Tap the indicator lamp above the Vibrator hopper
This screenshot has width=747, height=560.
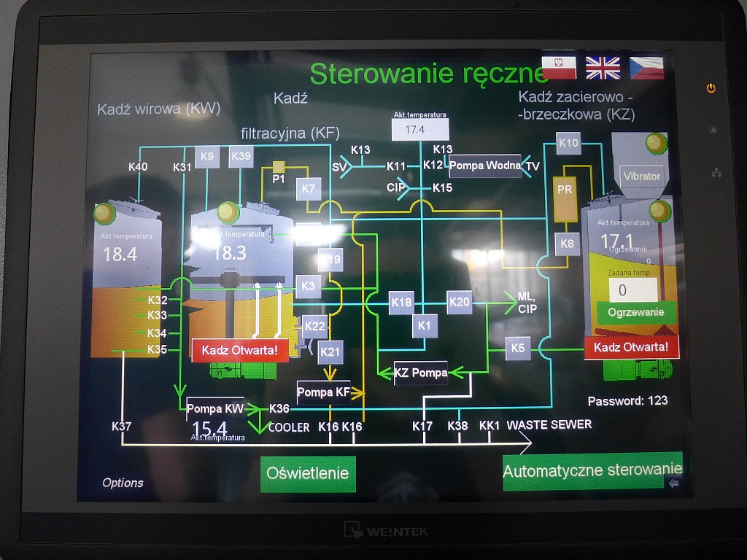[656, 143]
